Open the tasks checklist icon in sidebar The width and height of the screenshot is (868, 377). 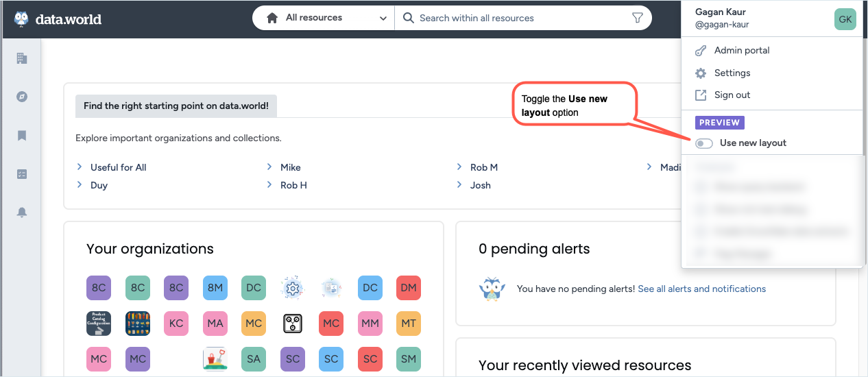click(22, 174)
